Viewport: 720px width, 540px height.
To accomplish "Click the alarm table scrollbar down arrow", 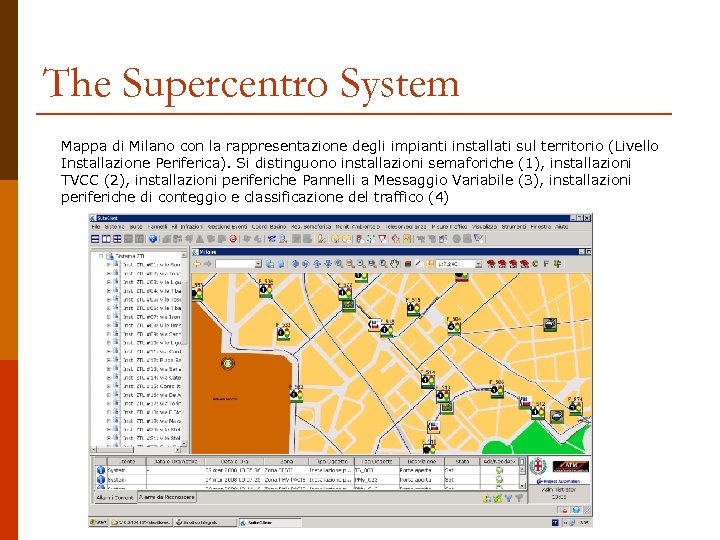I will click(522, 485).
